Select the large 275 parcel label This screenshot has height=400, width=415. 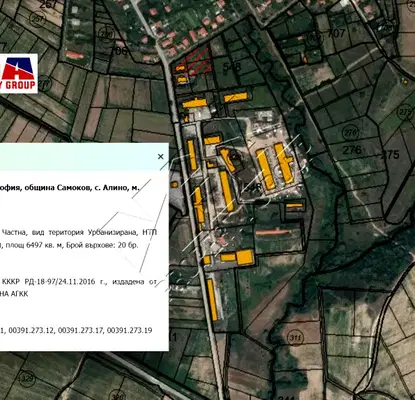click(x=390, y=154)
